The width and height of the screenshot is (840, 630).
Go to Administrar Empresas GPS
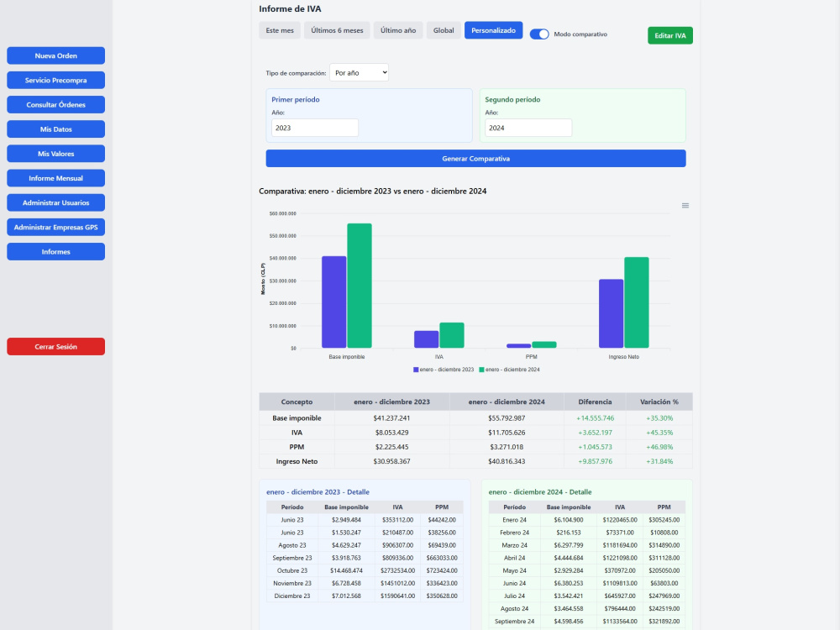[55, 227]
